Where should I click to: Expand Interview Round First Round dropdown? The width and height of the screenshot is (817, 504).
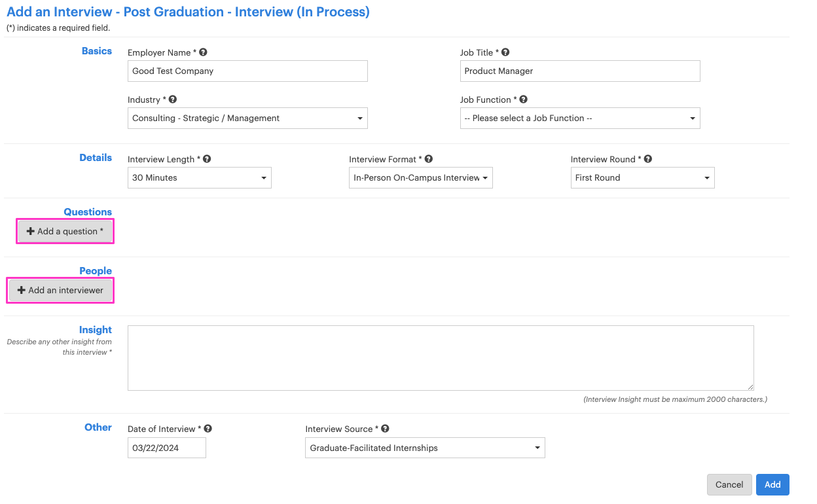coord(642,178)
